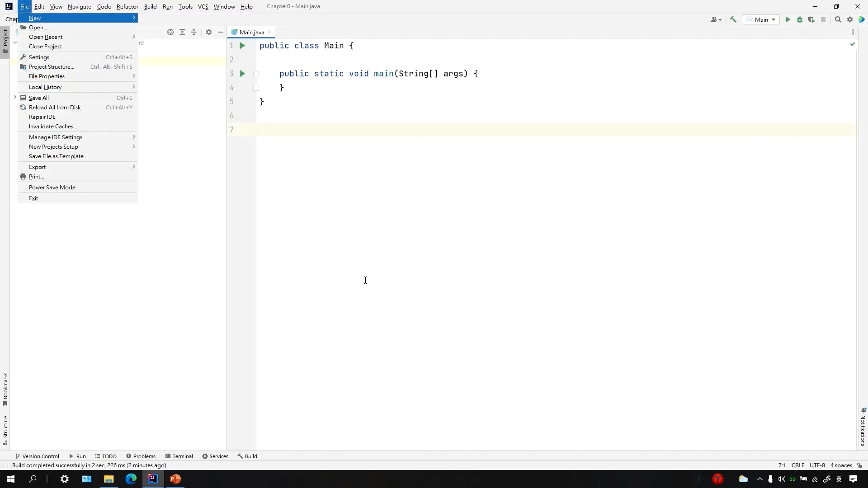Screen dimensions: 868x488
Task: Open the Main run configuration dropdown
Action: point(761,19)
